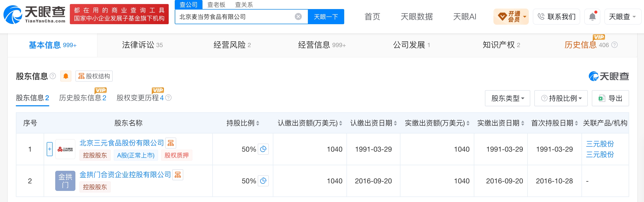Open equity structure icon for 金拱门合资企业
644x202 pixels.
point(178,175)
